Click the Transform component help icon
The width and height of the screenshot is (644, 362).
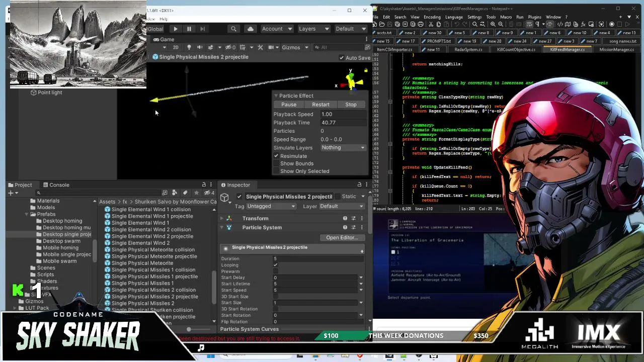click(345, 218)
